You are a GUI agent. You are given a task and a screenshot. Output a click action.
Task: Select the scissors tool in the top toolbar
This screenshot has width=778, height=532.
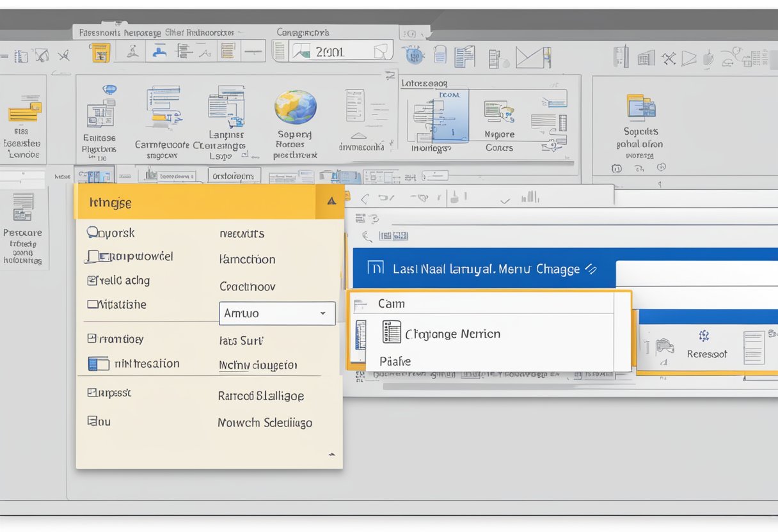63,56
